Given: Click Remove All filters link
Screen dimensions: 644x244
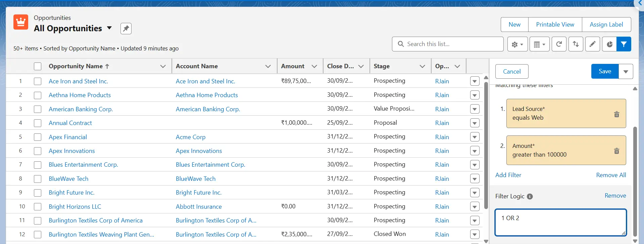Looking at the screenshot, I should 611,175.
